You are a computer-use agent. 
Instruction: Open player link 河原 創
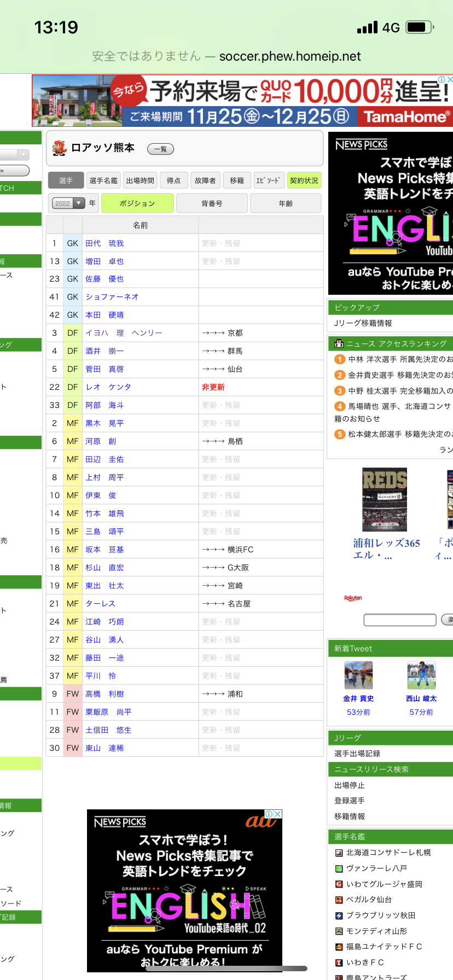tap(101, 441)
